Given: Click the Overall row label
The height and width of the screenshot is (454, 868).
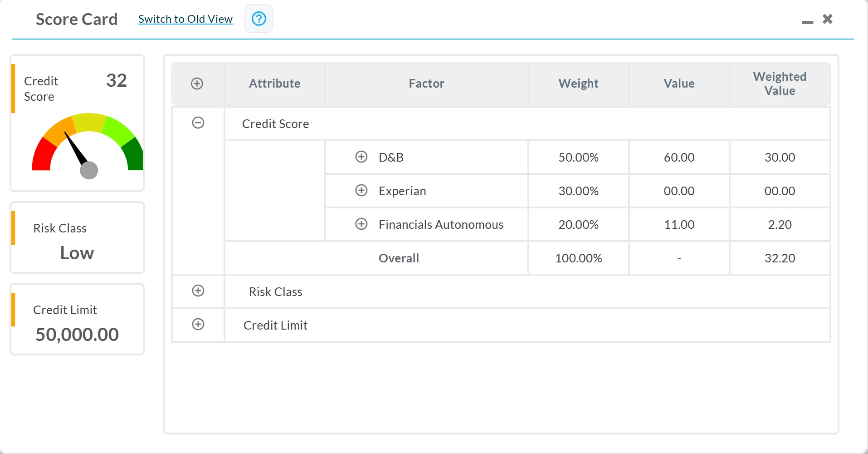Looking at the screenshot, I should (399, 258).
